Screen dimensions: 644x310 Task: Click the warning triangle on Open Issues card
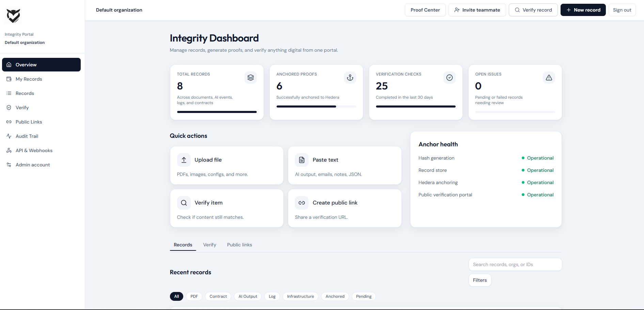[549, 78]
